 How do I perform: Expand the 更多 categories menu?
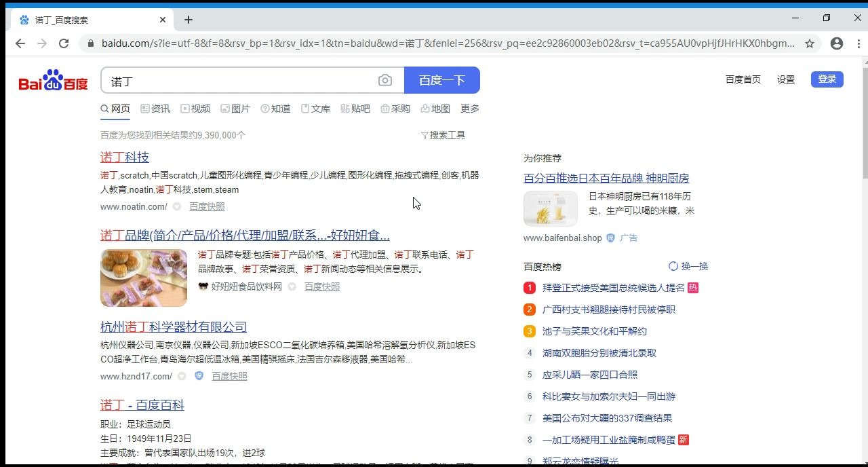pyautogui.click(x=469, y=108)
